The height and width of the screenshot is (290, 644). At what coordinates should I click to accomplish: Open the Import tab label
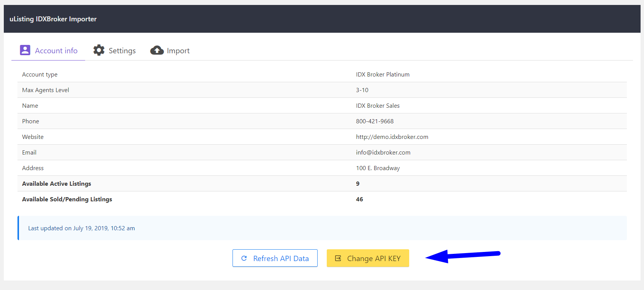(x=178, y=51)
